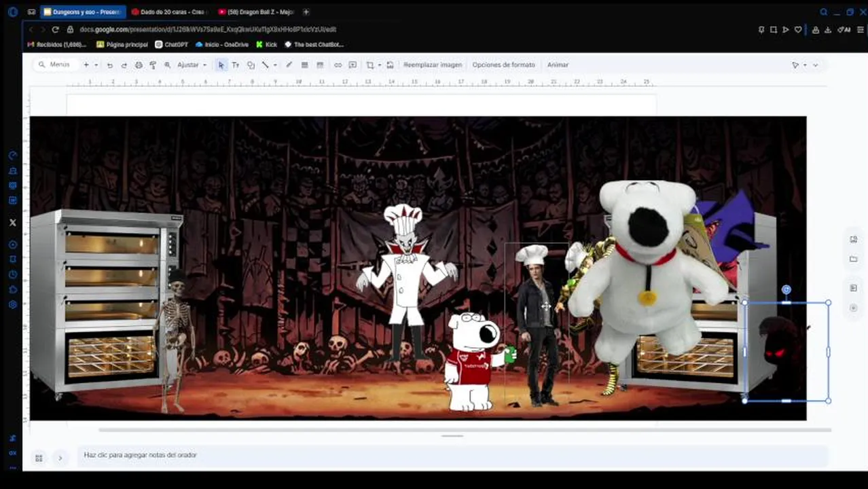The height and width of the screenshot is (489, 868).
Task: Switch to Dragon Ball Z YouTube tab
Action: point(257,12)
